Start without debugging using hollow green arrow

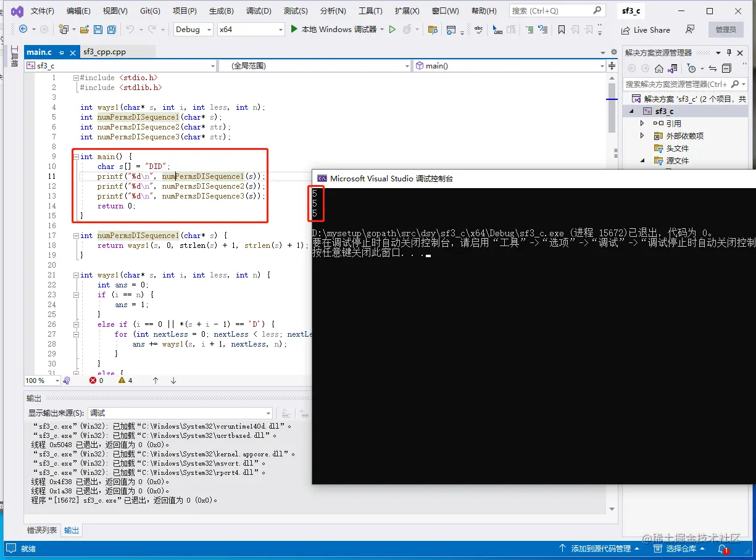(x=392, y=30)
